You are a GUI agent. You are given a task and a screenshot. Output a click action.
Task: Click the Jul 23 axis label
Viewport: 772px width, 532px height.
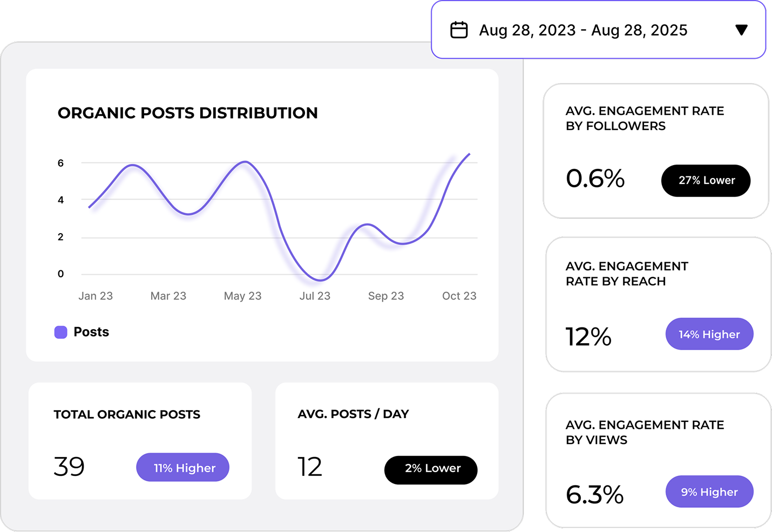click(x=315, y=296)
